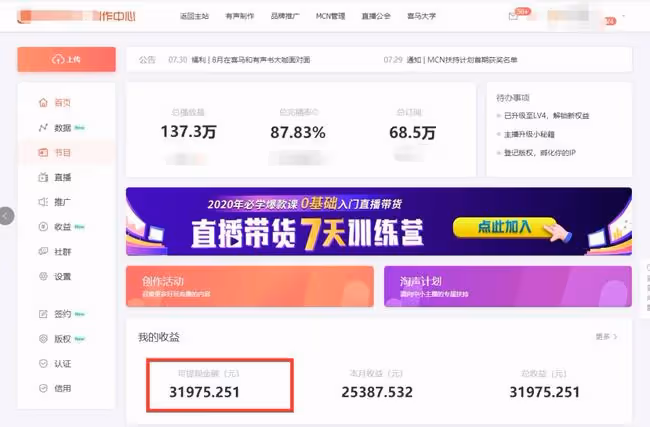Viewport: 650px width, 427px height.
Task: Open 直播公会 in the top navigation
Action: point(376,16)
